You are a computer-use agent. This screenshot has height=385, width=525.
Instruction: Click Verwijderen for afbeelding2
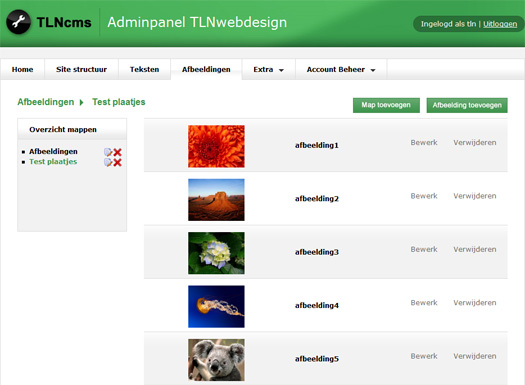click(475, 196)
